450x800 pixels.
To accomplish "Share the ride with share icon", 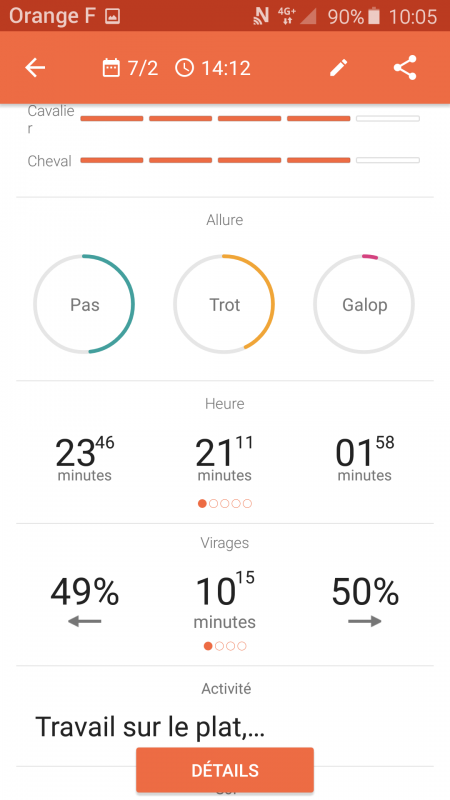I will coord(405,67).
